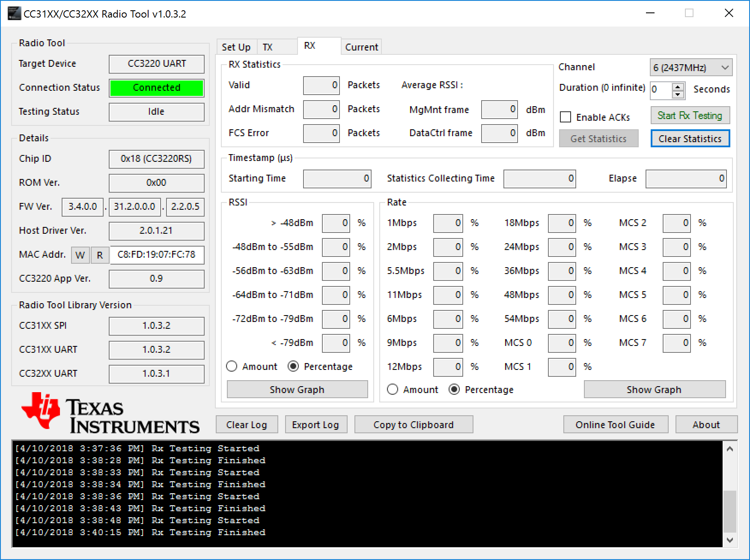The image size is (750, 560).
Task: Open the Online Tool Guide
Action: [x=615, y=425]
